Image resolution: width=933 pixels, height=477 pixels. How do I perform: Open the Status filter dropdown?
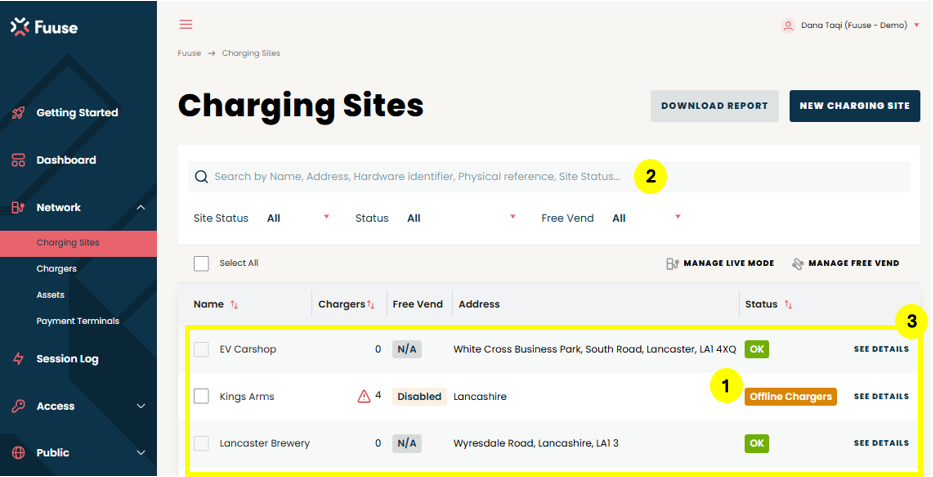(x=461, y=218)
